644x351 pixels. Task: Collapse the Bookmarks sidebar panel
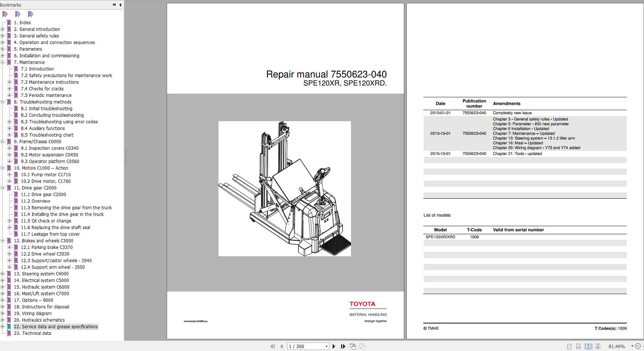pyautogui.click(x=120, y=5)
